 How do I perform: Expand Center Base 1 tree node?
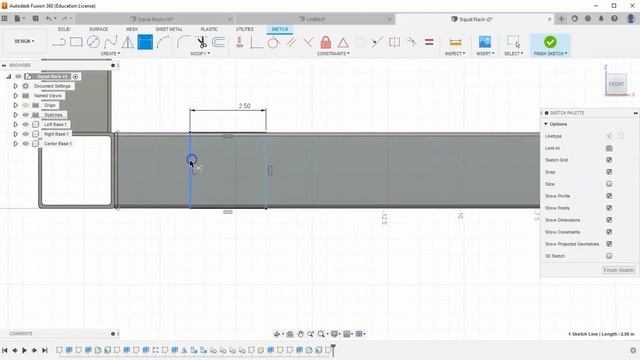tap(16, 144)
